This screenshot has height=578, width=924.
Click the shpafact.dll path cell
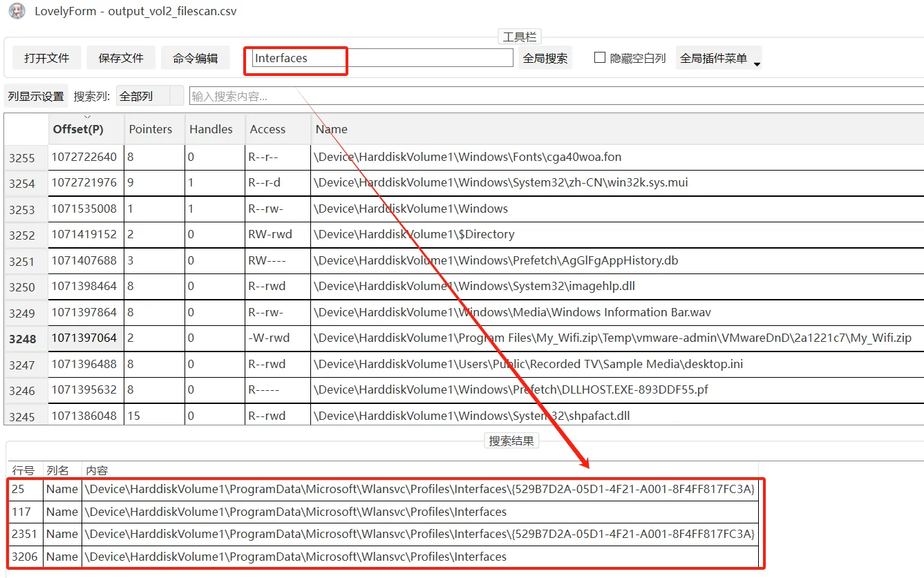pyautogui.click(x=617, y=416)
